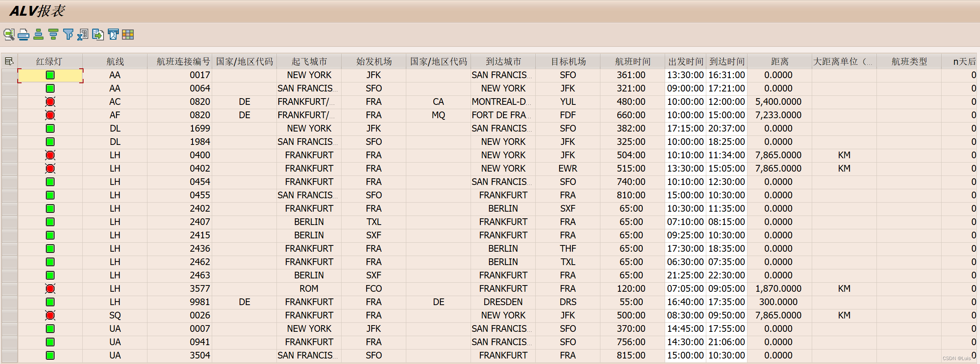Click the Print icon in the toolbar
The image size is (980, 364).
pos(24,35)
